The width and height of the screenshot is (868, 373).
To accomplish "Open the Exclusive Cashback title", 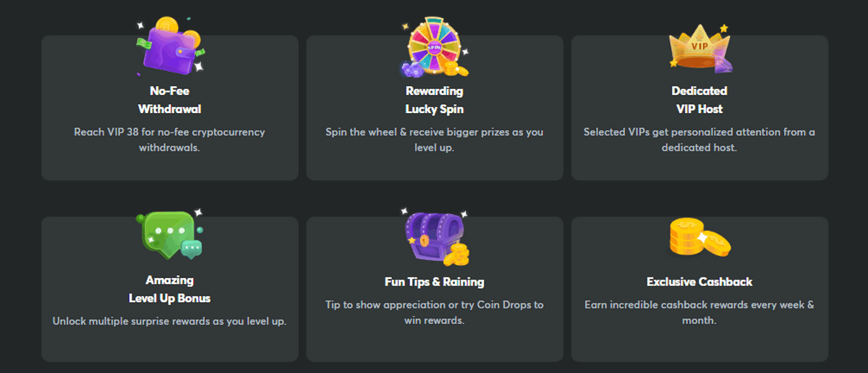I will point(699,282).
